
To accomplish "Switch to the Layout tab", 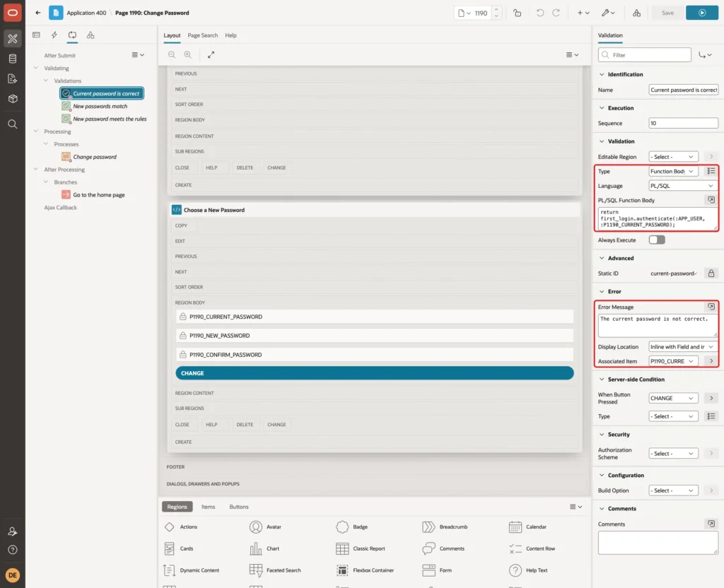I will (172, 35).
